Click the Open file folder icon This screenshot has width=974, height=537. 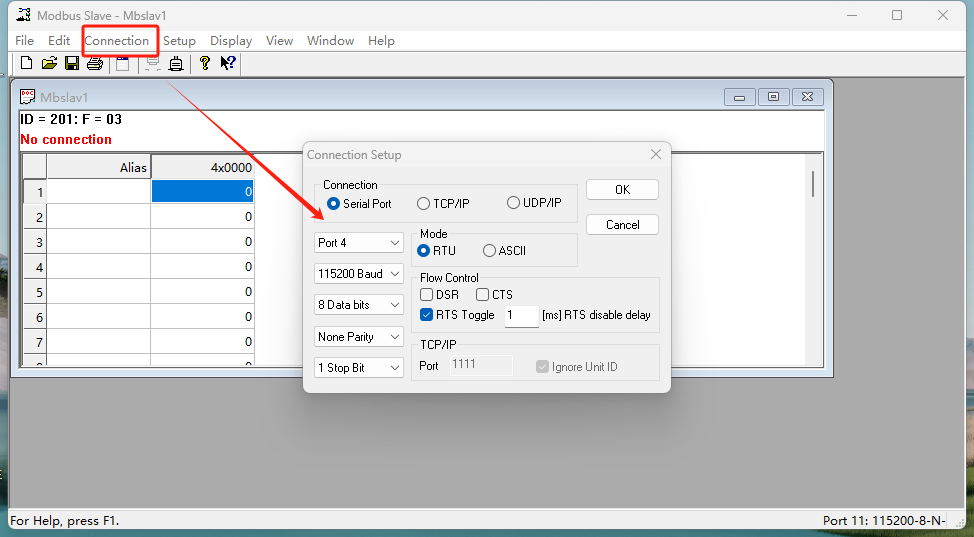point(49,63)
